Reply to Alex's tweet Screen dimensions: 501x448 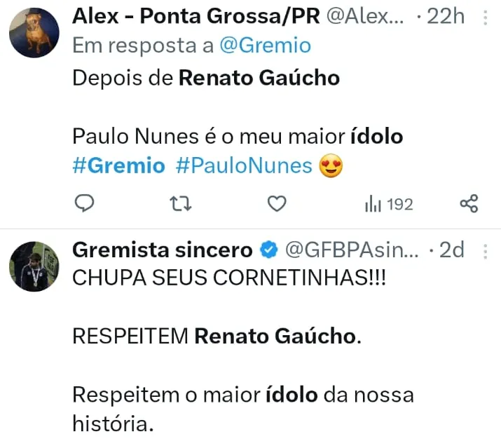coord(85,203)
